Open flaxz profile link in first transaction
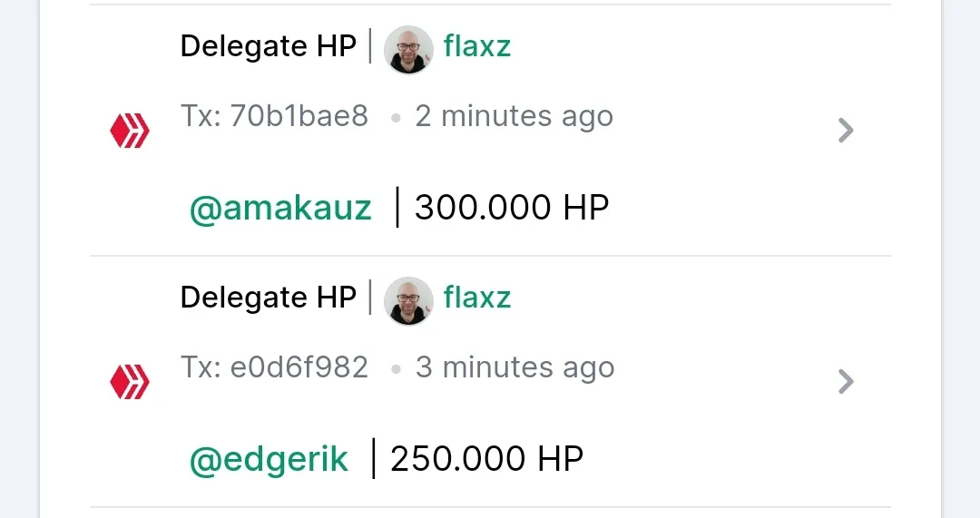The height and width of the screenshot is (518, 980). click(477, 46)
